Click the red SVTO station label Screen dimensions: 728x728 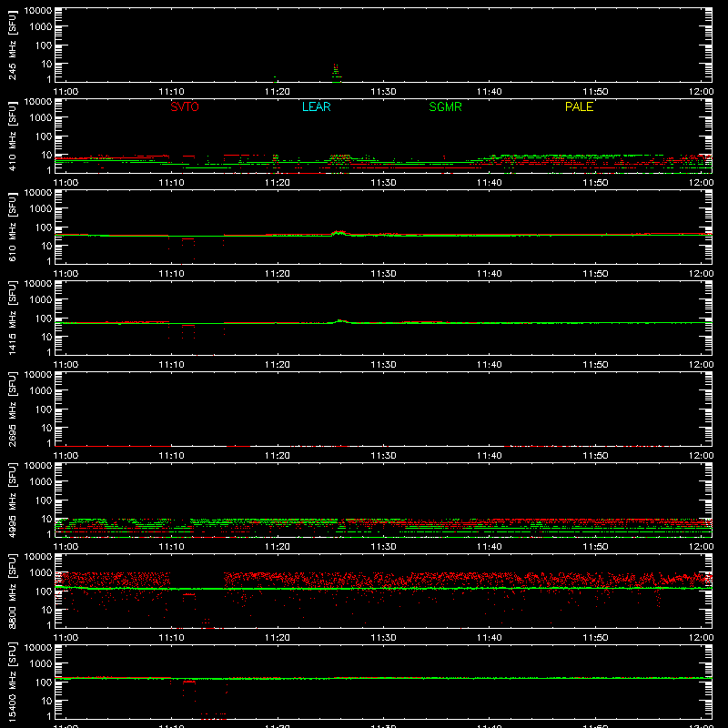(185, 106)
